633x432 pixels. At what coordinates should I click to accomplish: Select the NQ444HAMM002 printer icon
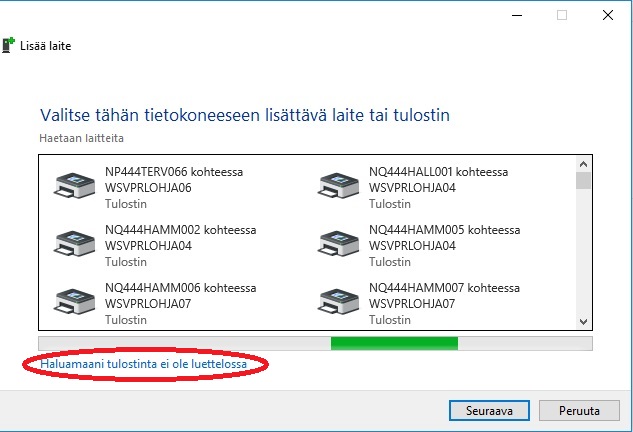74,243
